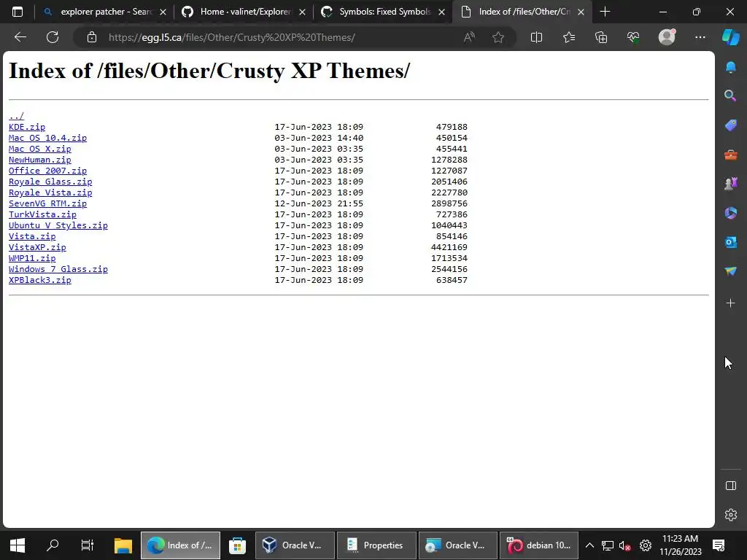Open Microsoft Store from taskbar

click(x=237, y=545)
